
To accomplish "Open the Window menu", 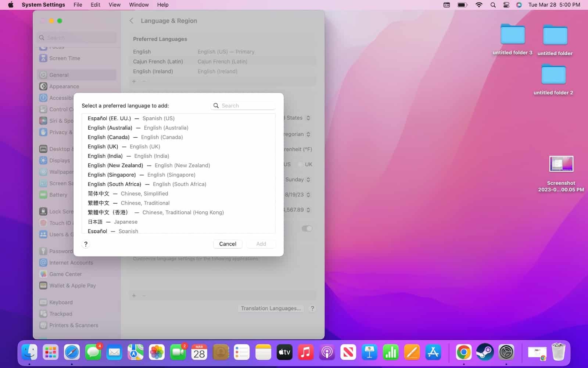I will pyautogui.click(x=139, y=5).
